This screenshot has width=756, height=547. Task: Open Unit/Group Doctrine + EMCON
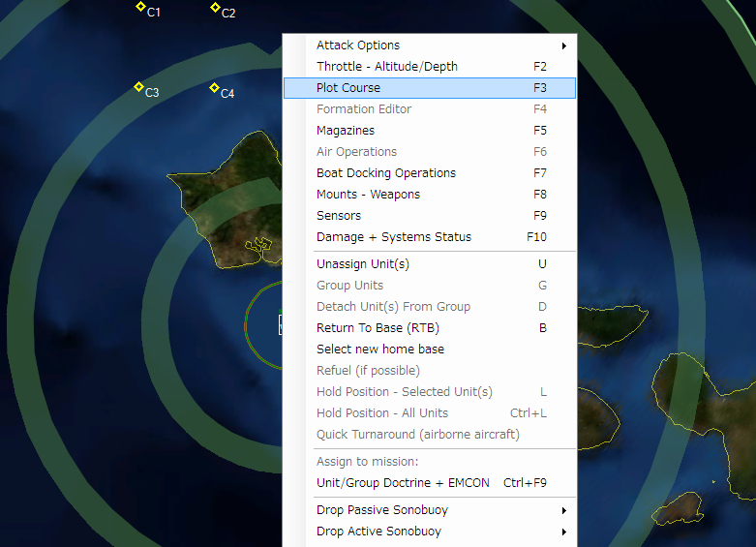(430, 483)
